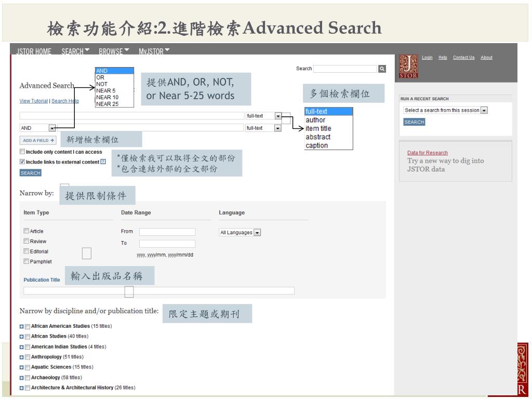Click the JSTOR logo
Viewport: 532px width, 399px height.
tap(408, 66)
